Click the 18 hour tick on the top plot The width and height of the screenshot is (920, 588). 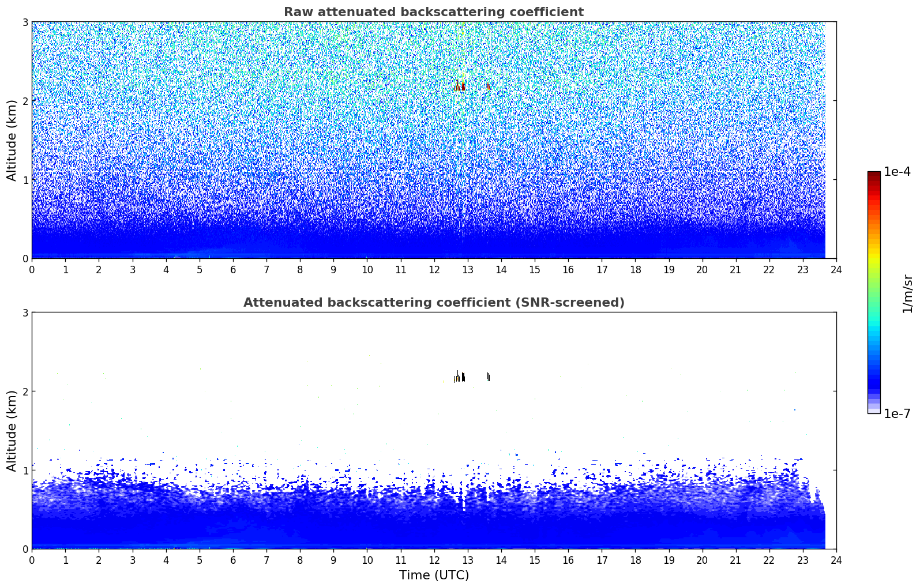coord(635,269)
